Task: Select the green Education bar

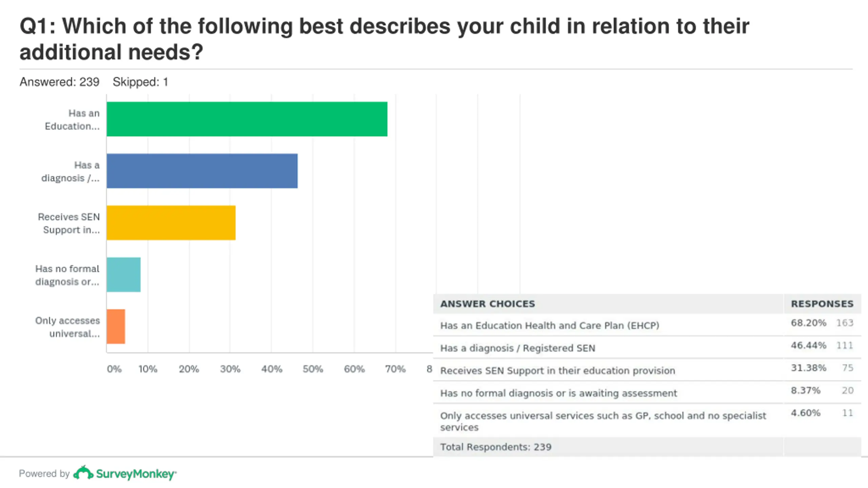Action: (x=247, y=119)
